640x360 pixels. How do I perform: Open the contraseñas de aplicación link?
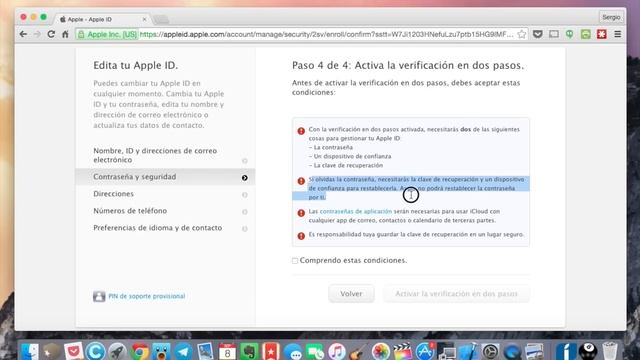tap(356, 211)
